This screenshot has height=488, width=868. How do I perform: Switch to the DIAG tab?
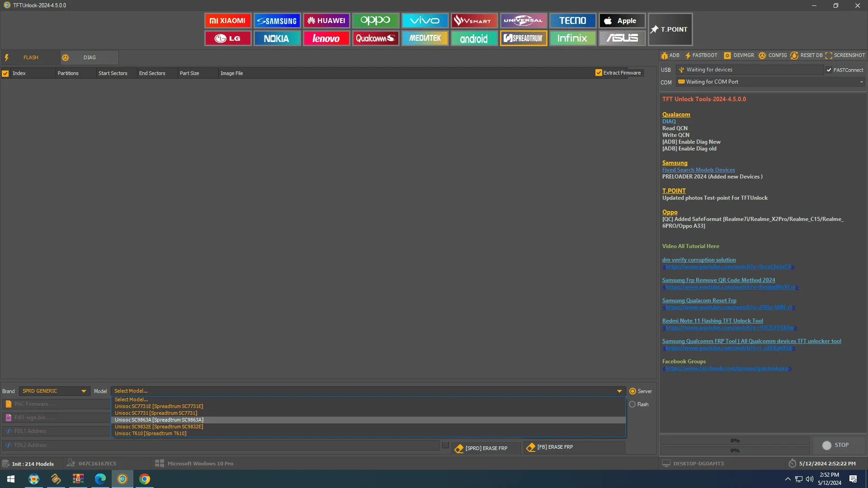tap(89, 57)
